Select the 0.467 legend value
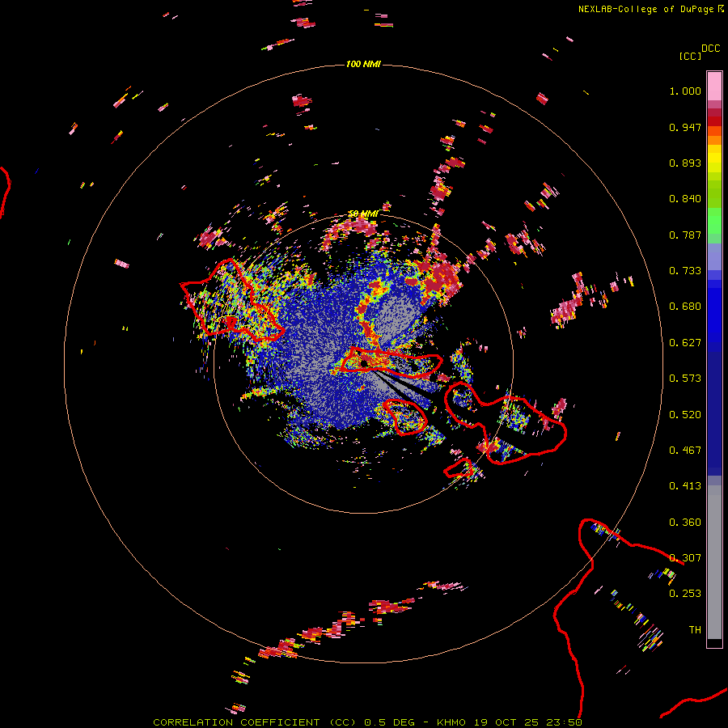 (685, 451)
